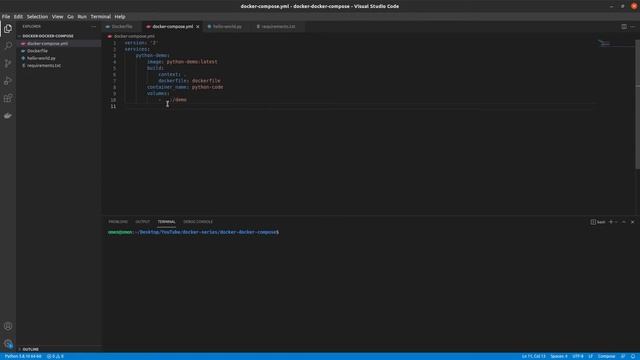Open the Help menu
The image size is (640, 360).
point(120,17)
